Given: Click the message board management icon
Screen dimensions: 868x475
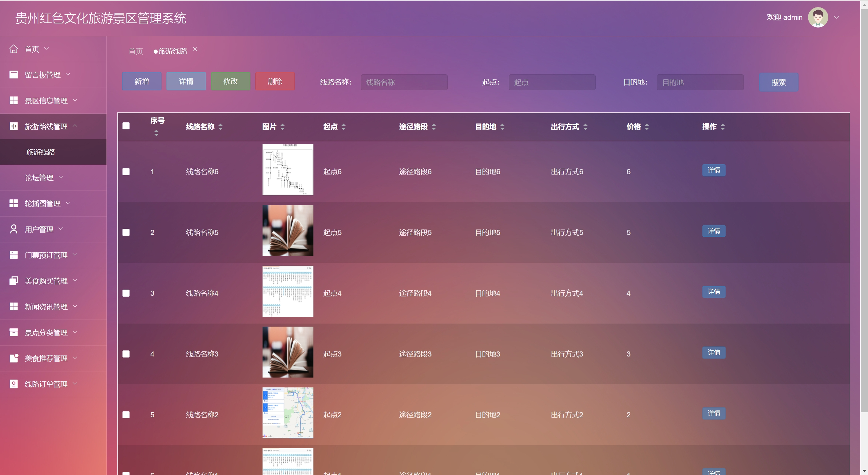Looking at the screenshot, I should pyautogui.click(x=14, y=75).
